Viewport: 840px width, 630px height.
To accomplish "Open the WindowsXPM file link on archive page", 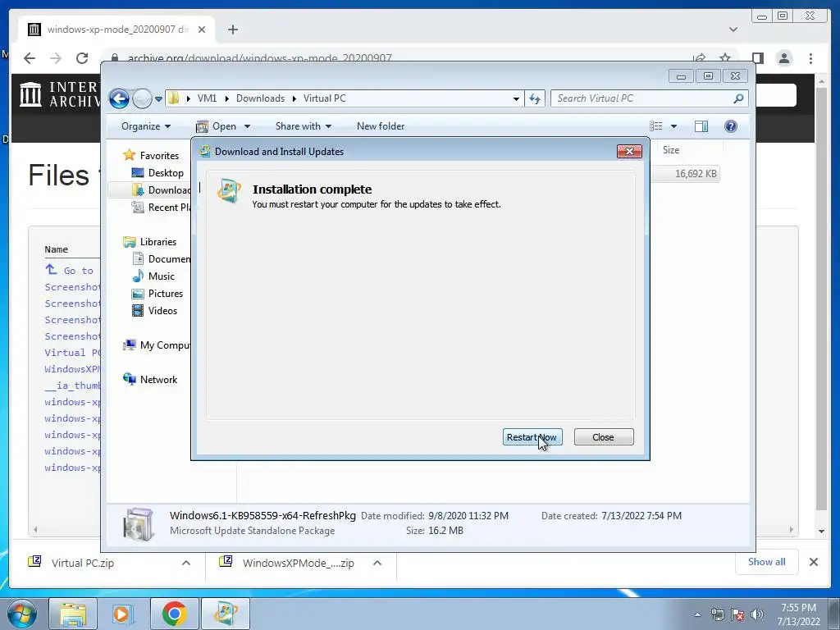I will (x=72, y=369).
